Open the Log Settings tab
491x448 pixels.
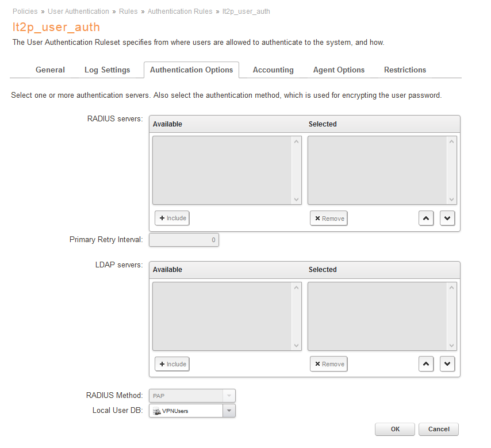[x=107, y=70]
